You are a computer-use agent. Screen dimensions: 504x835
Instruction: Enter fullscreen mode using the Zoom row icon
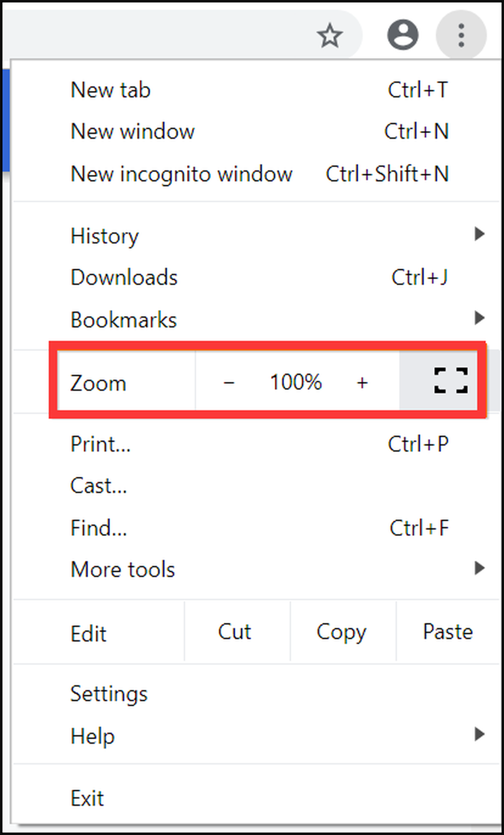pyautogui.click(x=451, y=381)
